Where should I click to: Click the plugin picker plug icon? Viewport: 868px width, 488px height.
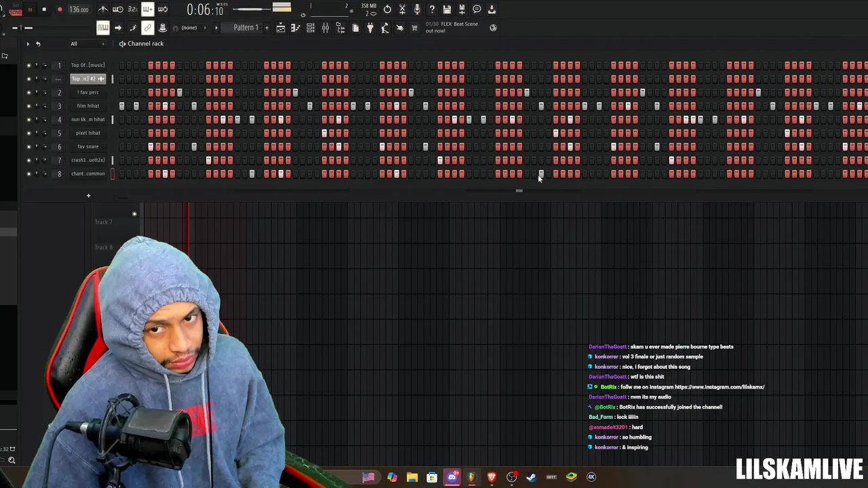(x=370, y=28)
